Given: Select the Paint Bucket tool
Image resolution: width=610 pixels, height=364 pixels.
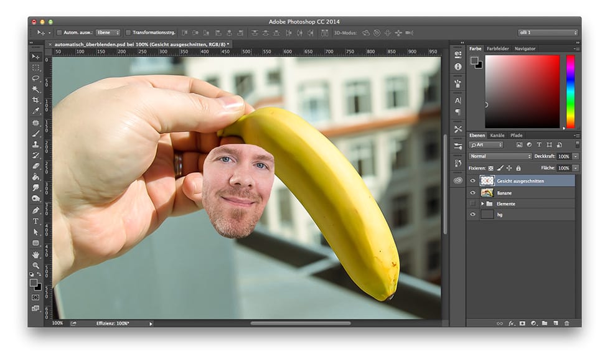Looking at the screenshot, I should click(x=36, y=177).
